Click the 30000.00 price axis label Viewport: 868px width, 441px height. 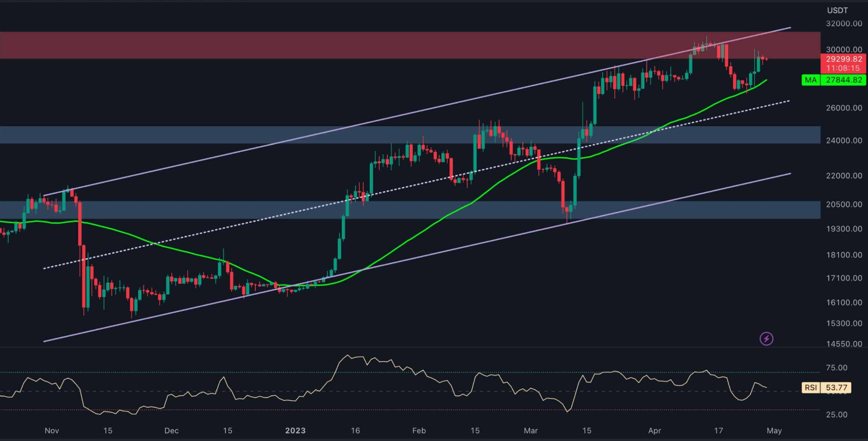click(844, 49)
